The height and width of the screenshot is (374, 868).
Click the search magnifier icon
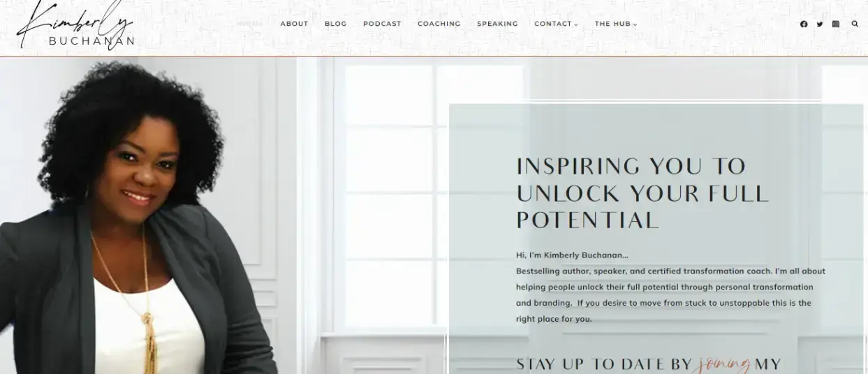pyautogui.click(x=855, y=24)
